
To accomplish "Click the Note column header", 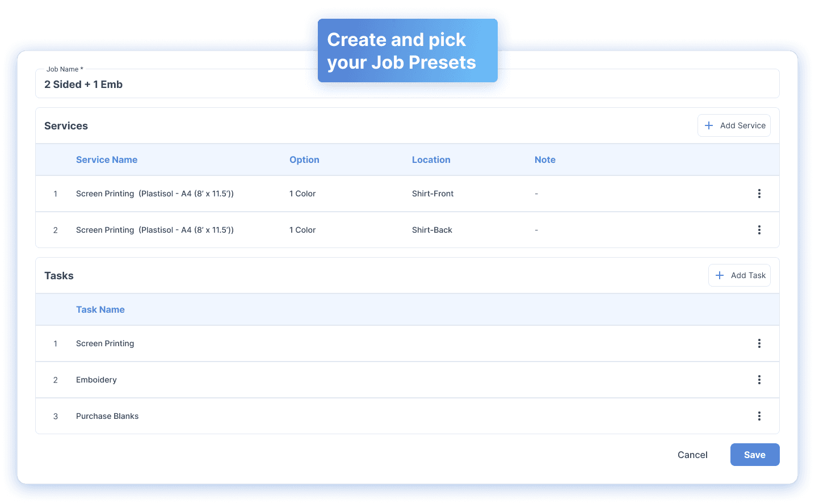I will [545, 160].
